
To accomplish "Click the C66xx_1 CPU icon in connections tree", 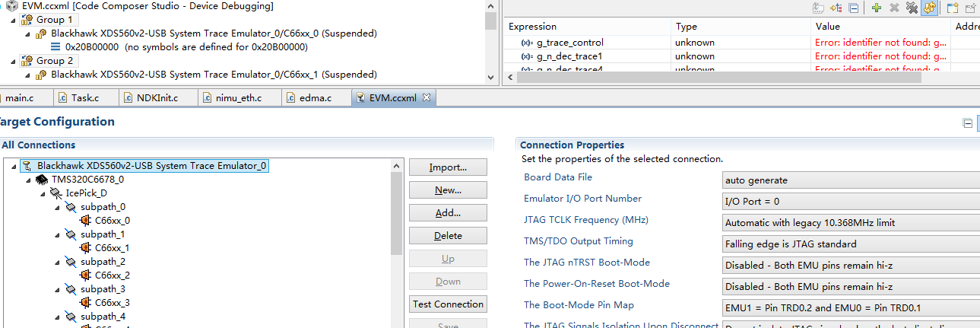I will [84, 248].
